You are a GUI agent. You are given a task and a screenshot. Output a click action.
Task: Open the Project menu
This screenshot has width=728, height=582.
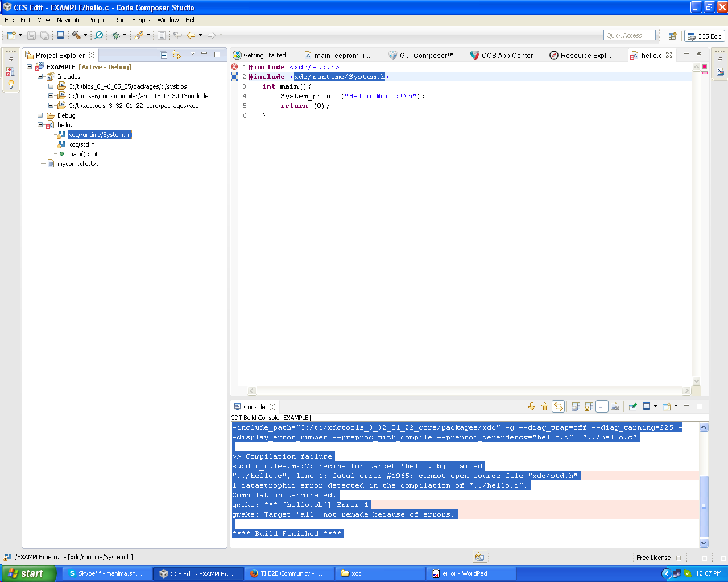[x=97, y=20]
